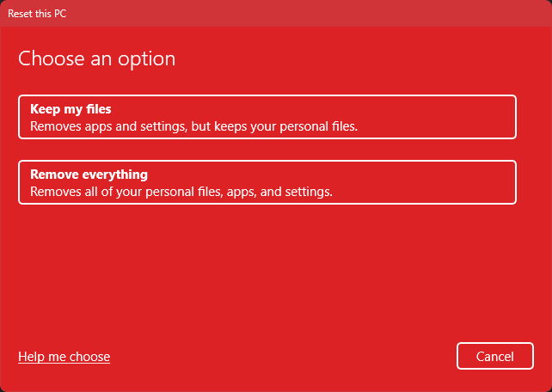Select the first reset option box
The width and height of the screenshot is (552, 392).
(x=267, y=117)
